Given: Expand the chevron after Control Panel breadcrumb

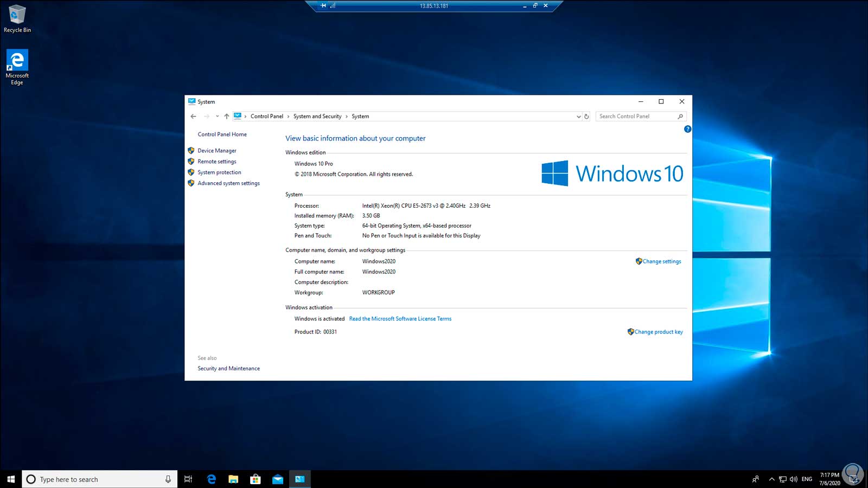Looking at the screenshot, I should (x=288, y=117).
